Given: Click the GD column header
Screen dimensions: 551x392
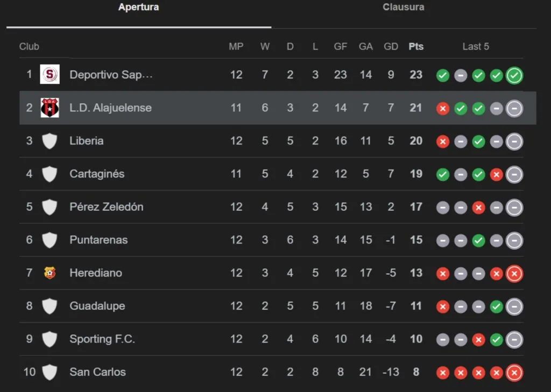Looking at the screenshot, I should pos(391,47).
